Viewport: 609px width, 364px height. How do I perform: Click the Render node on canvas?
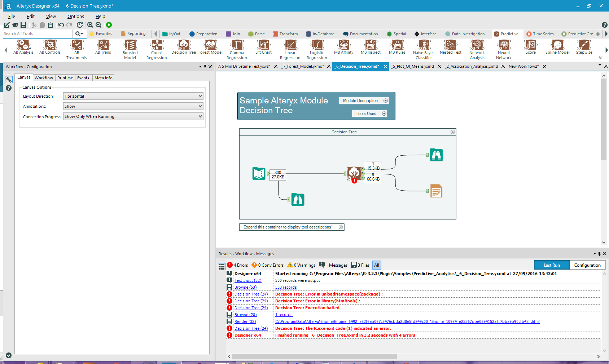pos(436,191)
